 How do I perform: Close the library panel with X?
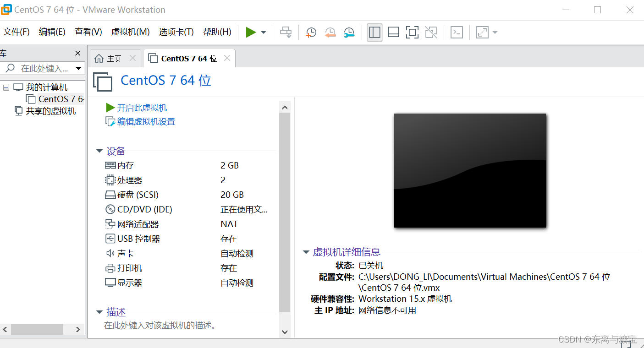pos(77,53)
